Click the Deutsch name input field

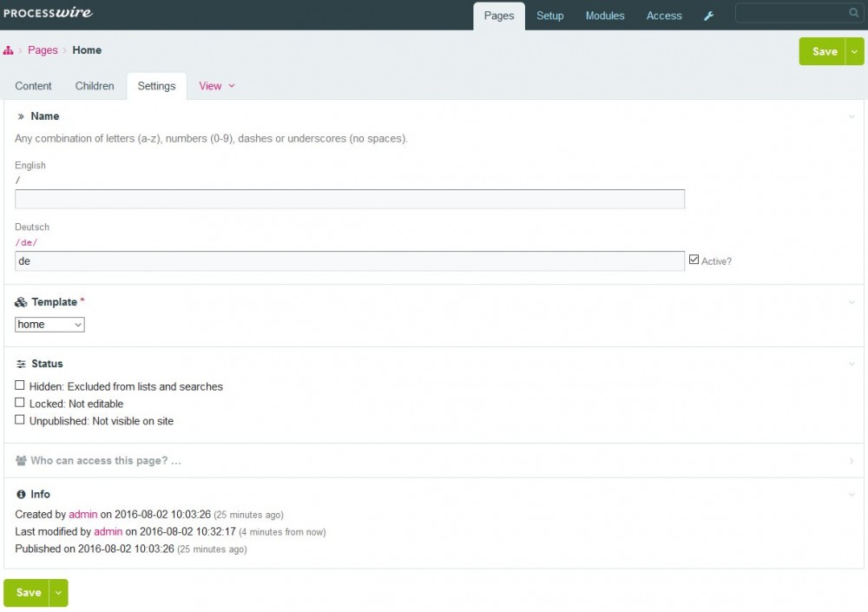pyautogui.click(x=350, y=260)
